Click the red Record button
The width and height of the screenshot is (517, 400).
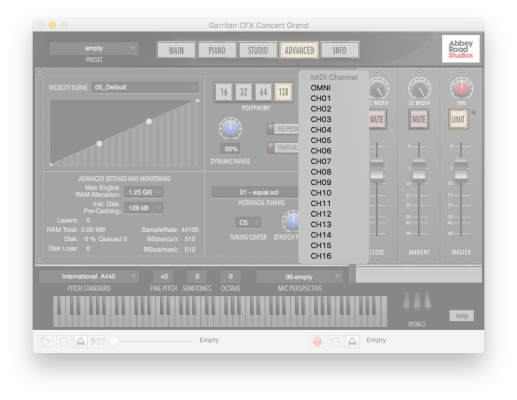pos(317,341)
